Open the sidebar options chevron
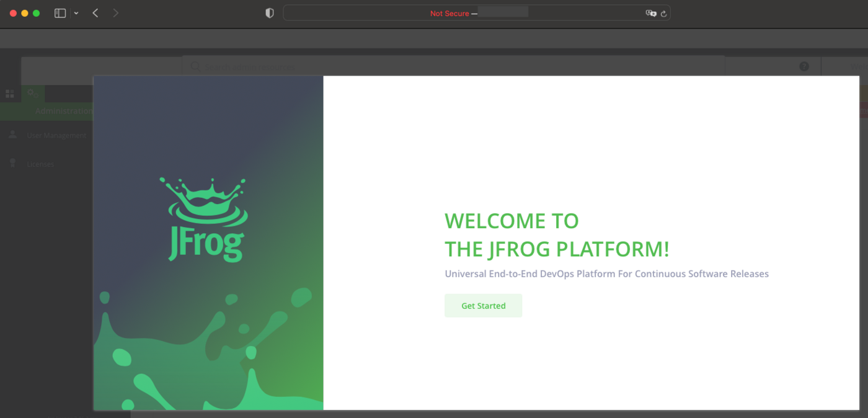Image resolution: width=868 pixels, height=418 pixels. coord(76,13)
